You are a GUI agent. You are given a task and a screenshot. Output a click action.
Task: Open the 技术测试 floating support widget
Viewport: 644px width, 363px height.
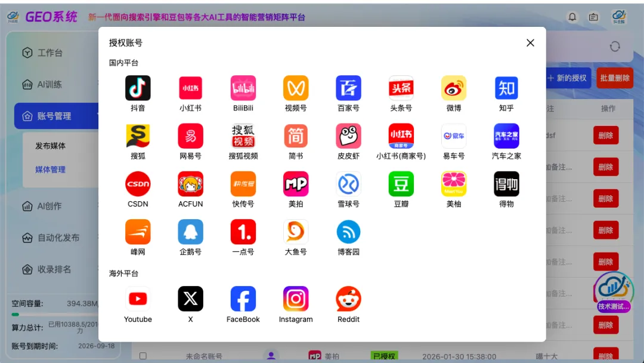point(614,292)
